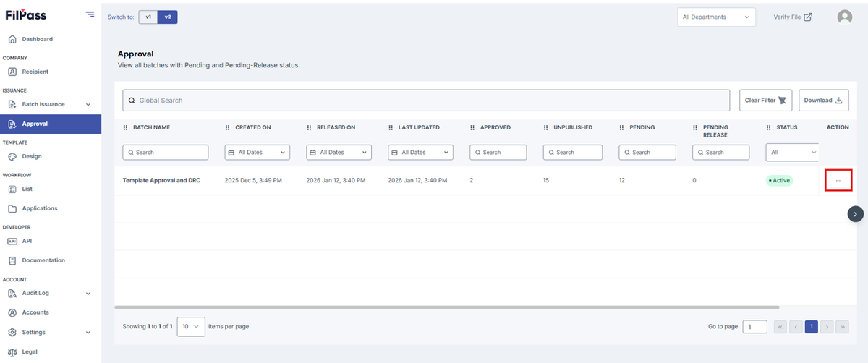Open the row action ellipsis menu
Viewport: 868px width, 363px height.
(838, 180)
